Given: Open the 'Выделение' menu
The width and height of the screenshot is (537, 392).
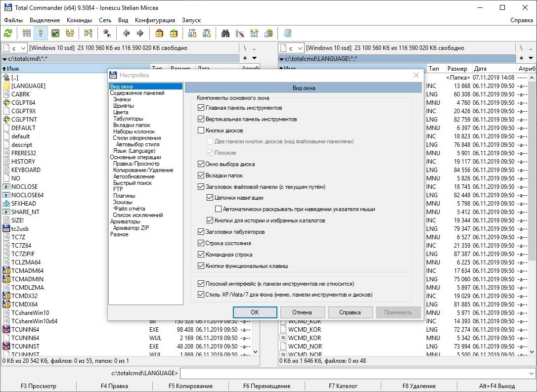Looking at the screenshot, I should pyautogui.click(x=45, y=20).
